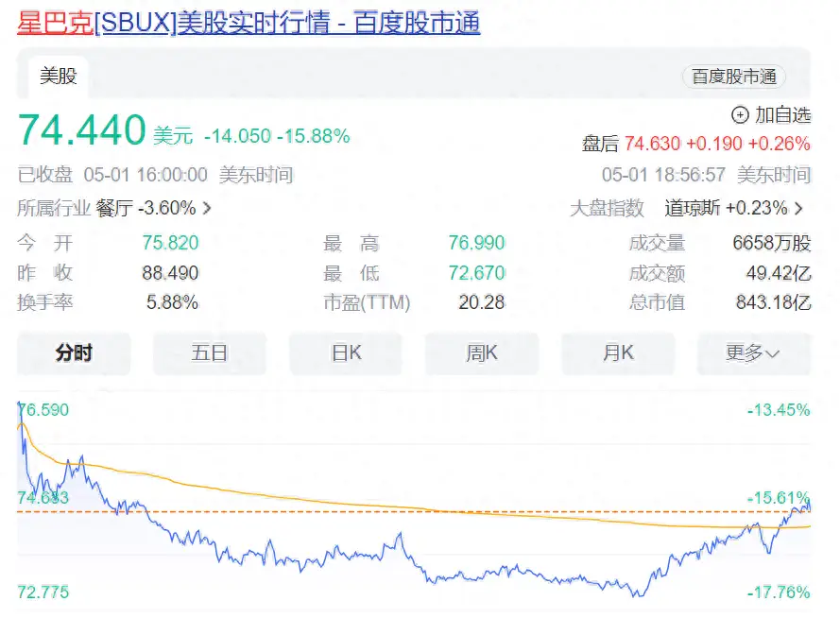Click the -17.76% chart percentage label

pyautogui.click(x=778, y=592)
